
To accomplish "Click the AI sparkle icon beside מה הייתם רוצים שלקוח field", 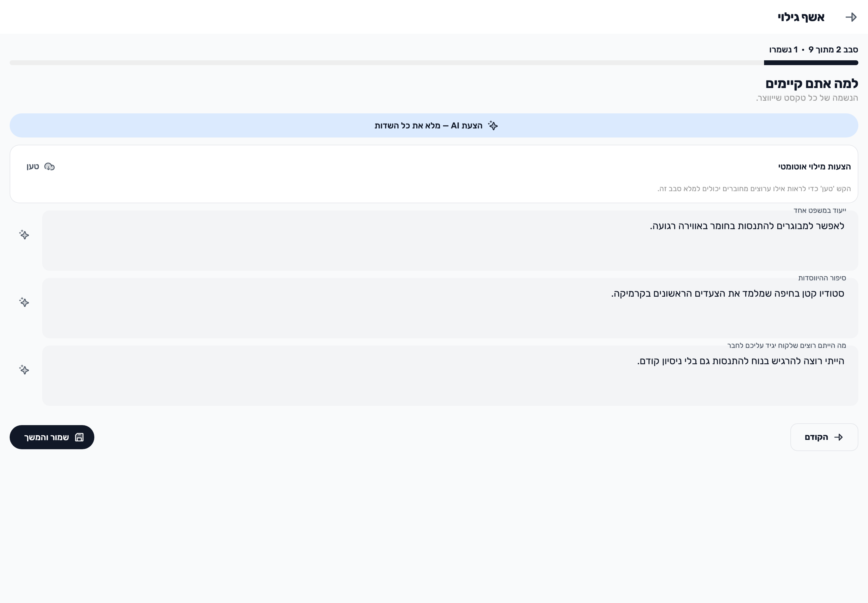I will (x=24, y=370).
